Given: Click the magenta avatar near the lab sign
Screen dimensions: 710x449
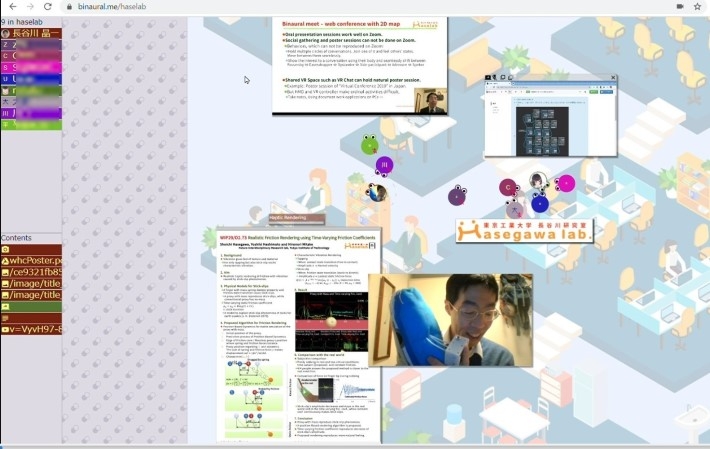Looking at the screenshot, I should [566, 183].
